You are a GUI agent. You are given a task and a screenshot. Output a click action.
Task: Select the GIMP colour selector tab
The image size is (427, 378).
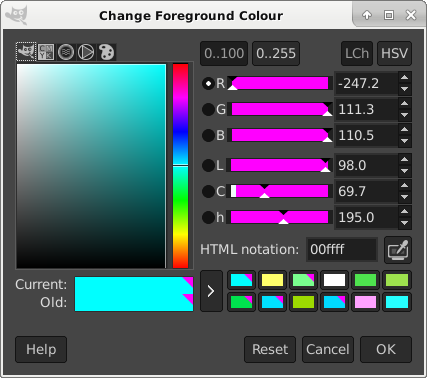click(26, 52)
